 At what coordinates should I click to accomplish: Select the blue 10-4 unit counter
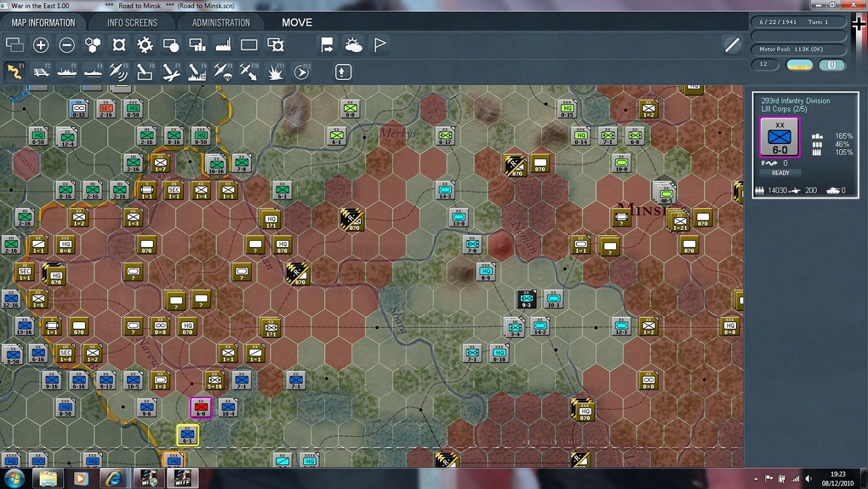click(x=228, y=408)
